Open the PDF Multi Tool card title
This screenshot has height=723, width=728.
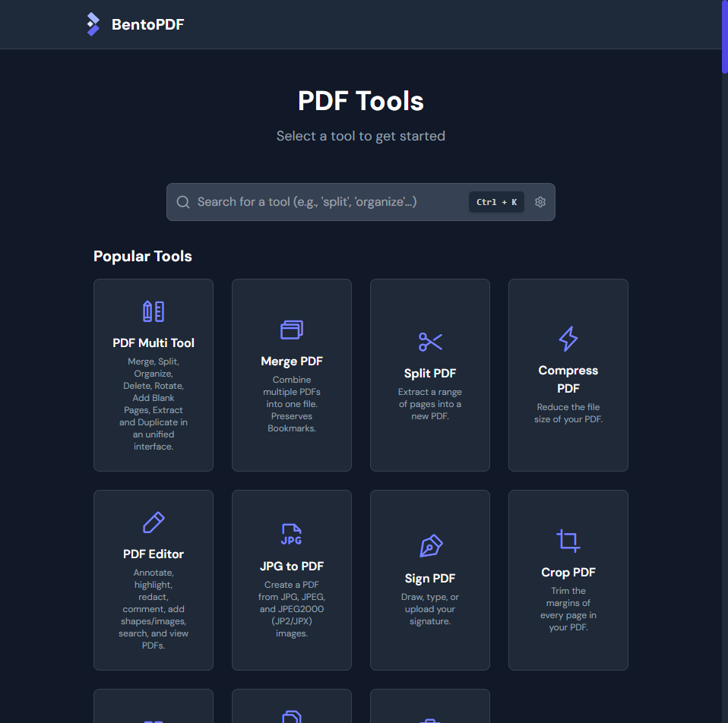(154, 343)
